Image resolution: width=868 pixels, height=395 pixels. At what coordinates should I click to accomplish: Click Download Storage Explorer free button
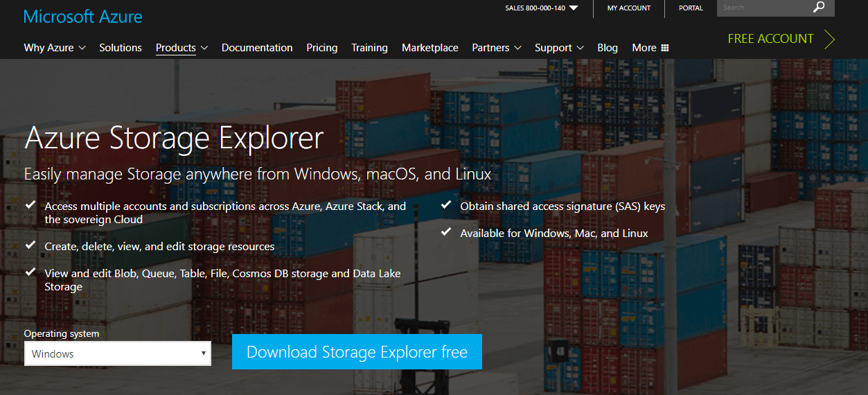pos(357,352)
